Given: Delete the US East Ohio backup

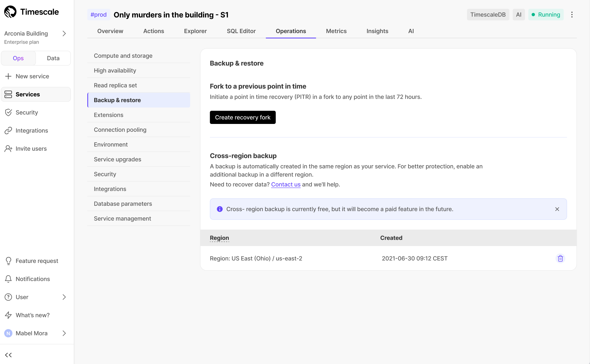Looking at the screenshot, I should click(x=560, y=258).
